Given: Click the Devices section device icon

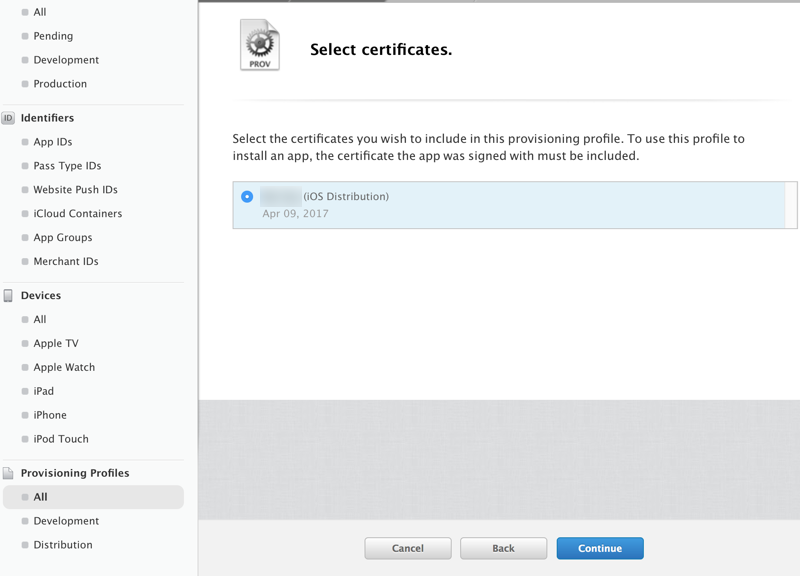Looking at the screenshot, I should 8,296.
